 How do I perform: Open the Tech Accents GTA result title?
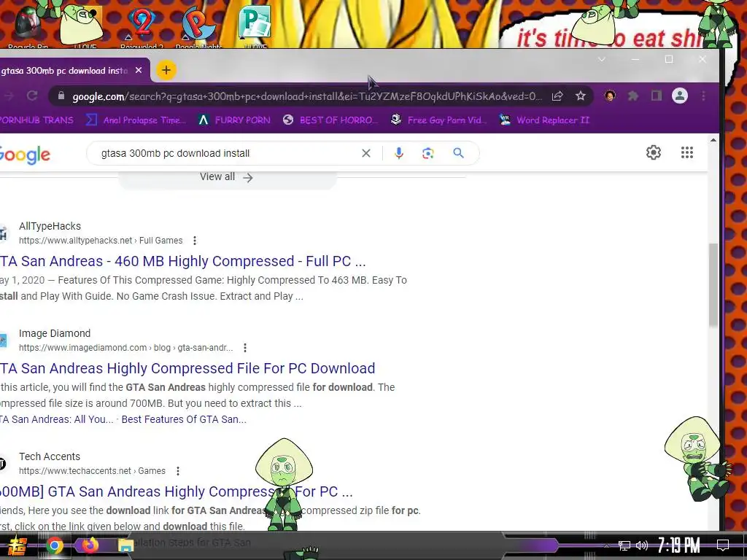(x=177, y=491)
